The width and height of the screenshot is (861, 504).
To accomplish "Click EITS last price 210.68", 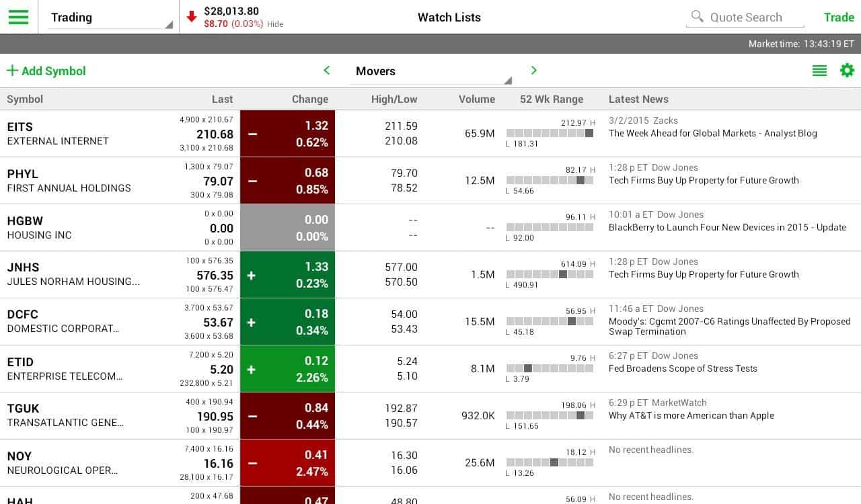I will [215, 134].
